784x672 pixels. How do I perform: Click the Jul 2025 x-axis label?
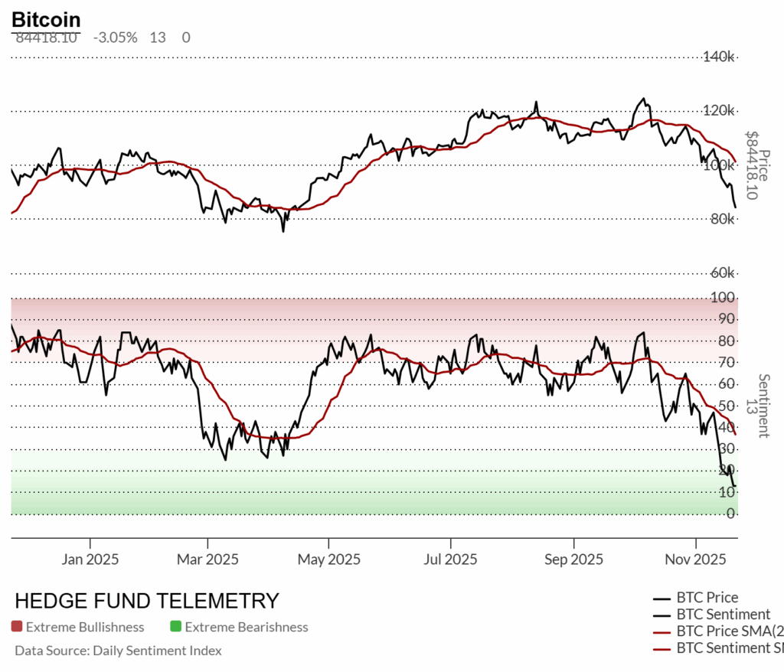coord(449,559)
